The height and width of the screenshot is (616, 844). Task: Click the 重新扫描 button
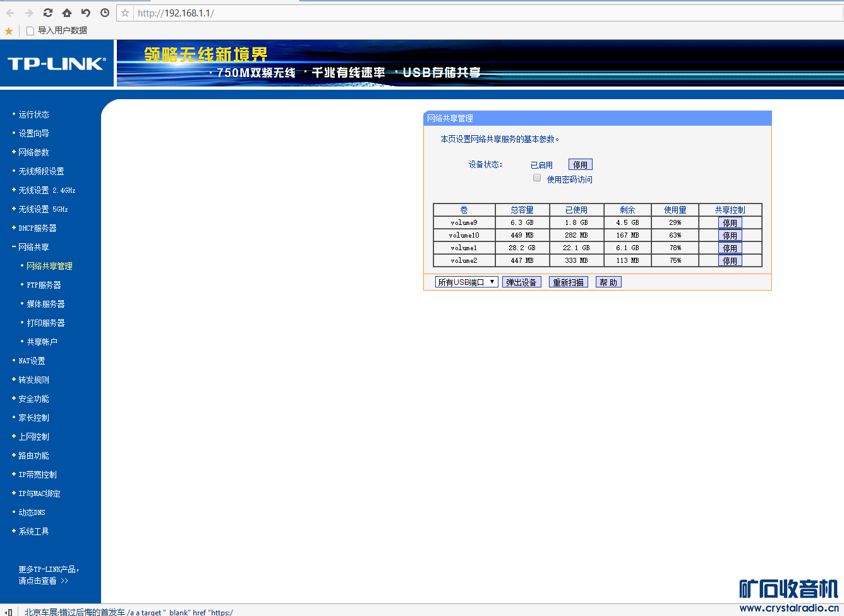(568, 282)
